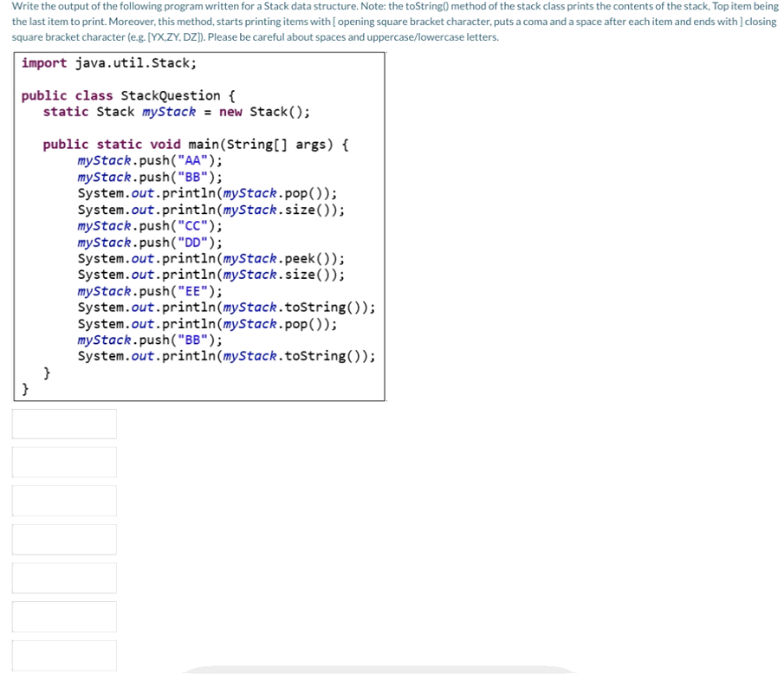This screenshot has width=784, height=674.
Task: Select the myStack.push("AA") line
Action: click(149, 160)
